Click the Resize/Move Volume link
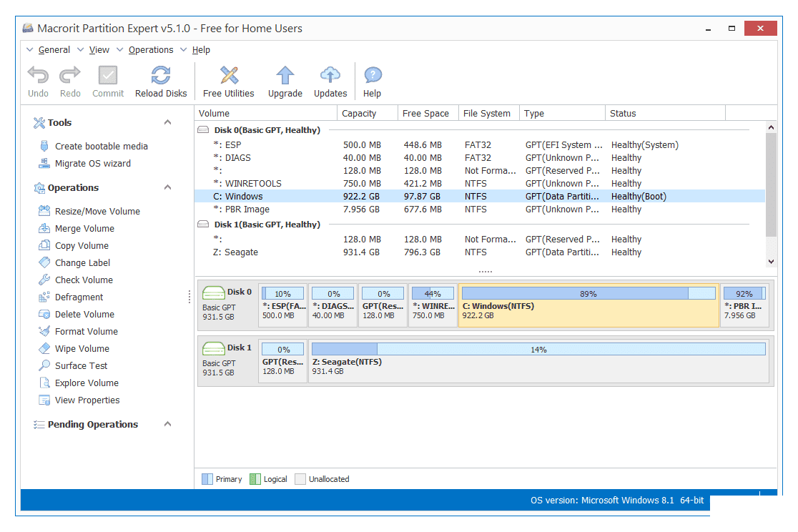The image size is (798, 532). click(97, 211)
